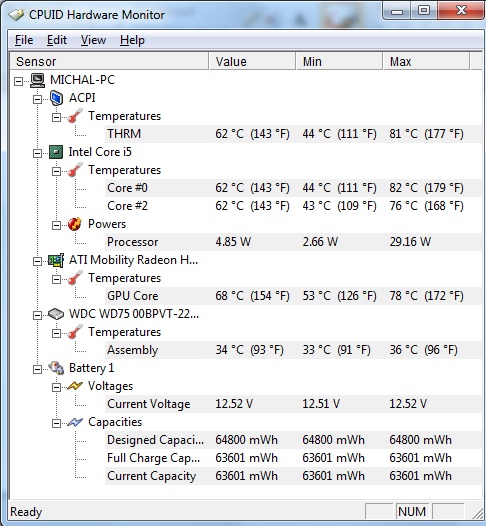Select the Current Capacity row

point(293,476)
